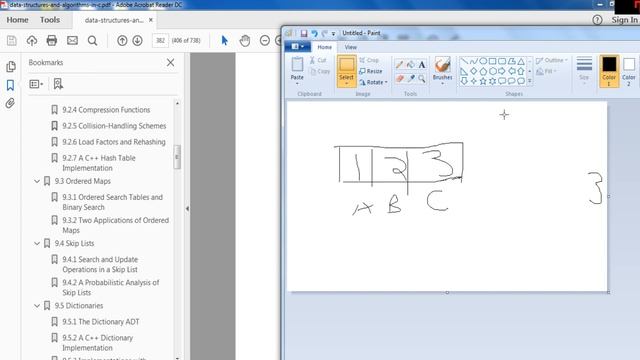Open bookmark 9.4.1 Search and Update Operations
The image size is (640, 360).
100,264
